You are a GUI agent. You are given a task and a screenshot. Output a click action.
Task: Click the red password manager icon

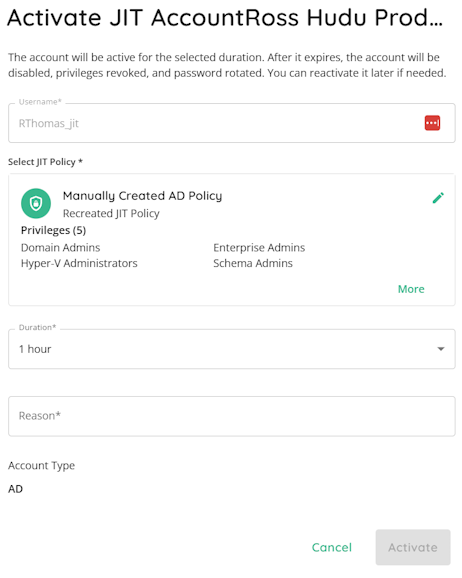tap(432, 123)
